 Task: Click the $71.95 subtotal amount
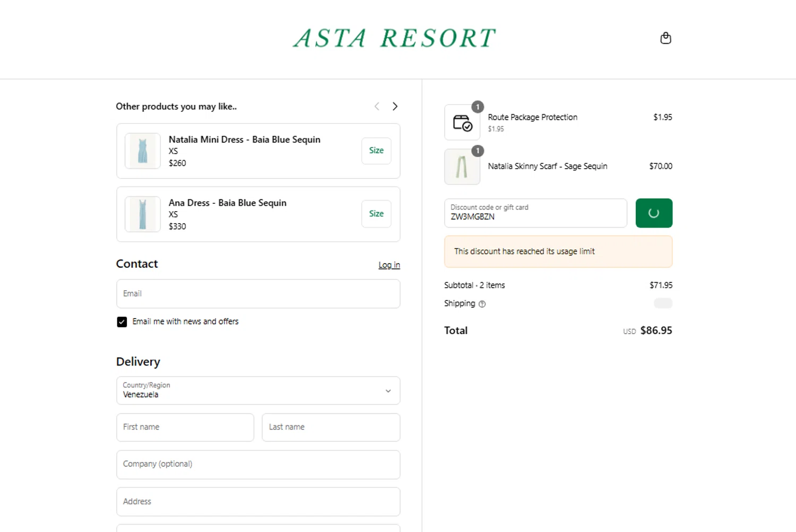pyautogui.click(x=661, y=285)
